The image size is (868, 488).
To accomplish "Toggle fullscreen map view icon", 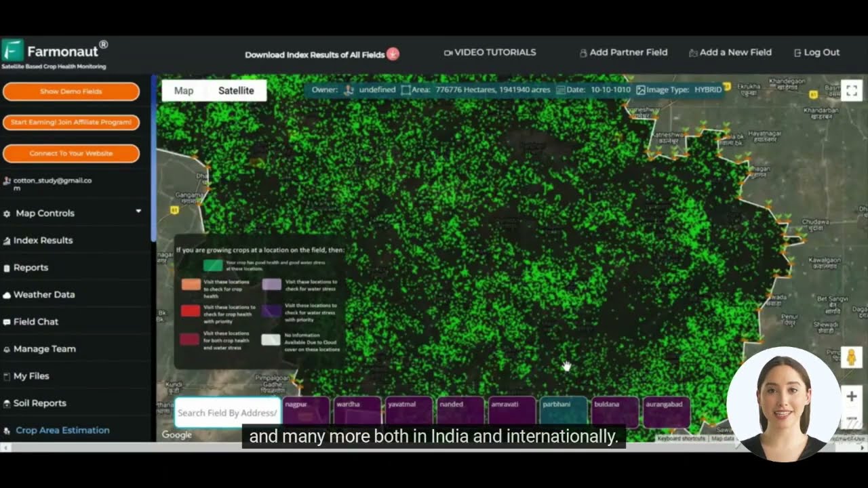I will pos(852,90).
